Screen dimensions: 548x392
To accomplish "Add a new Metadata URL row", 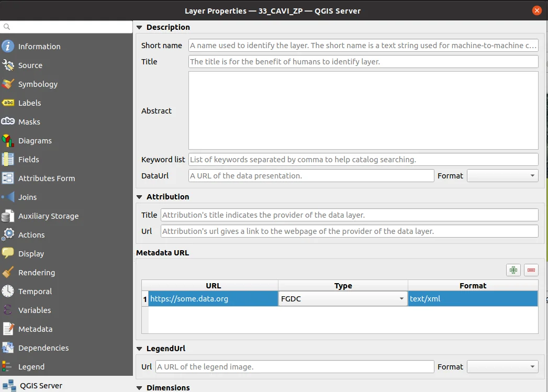I will point(513,270).
